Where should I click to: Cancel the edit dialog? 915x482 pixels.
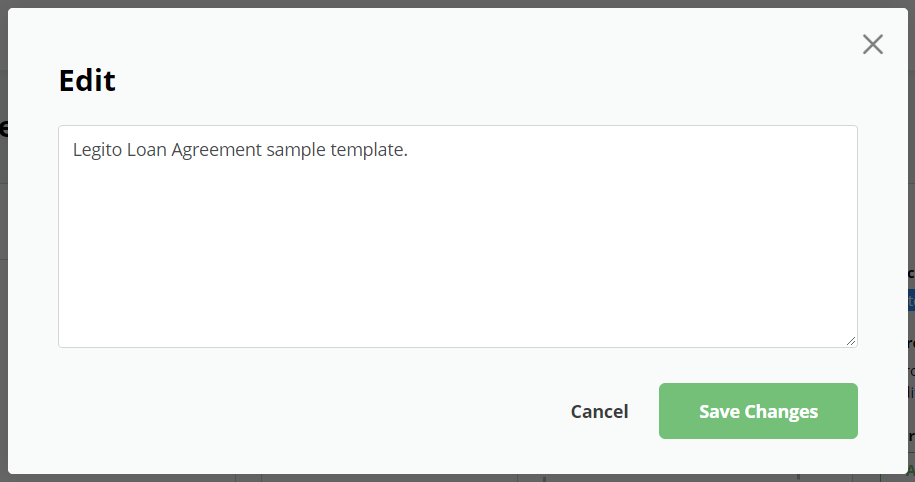[x=599, y=411]
